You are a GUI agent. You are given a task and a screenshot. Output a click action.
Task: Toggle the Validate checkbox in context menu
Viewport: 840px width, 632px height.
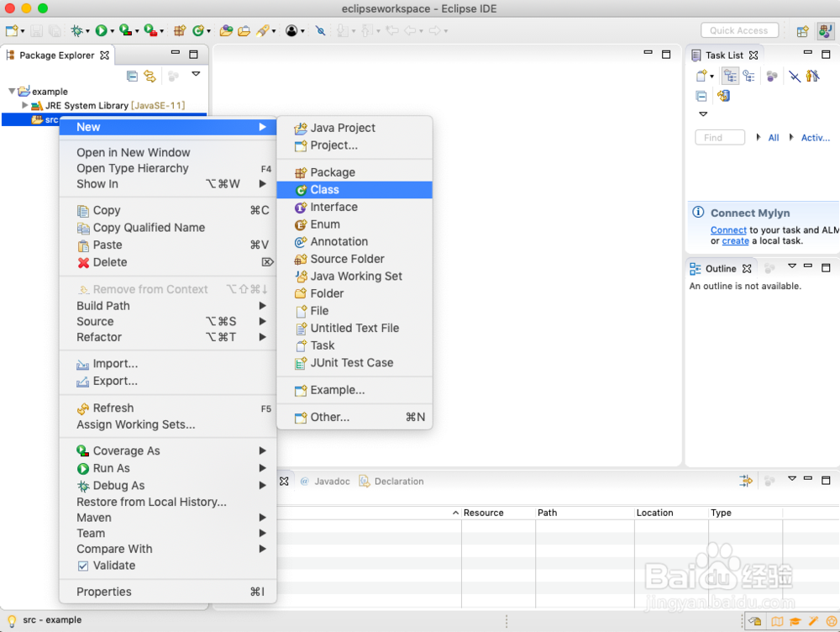point(82,566)
